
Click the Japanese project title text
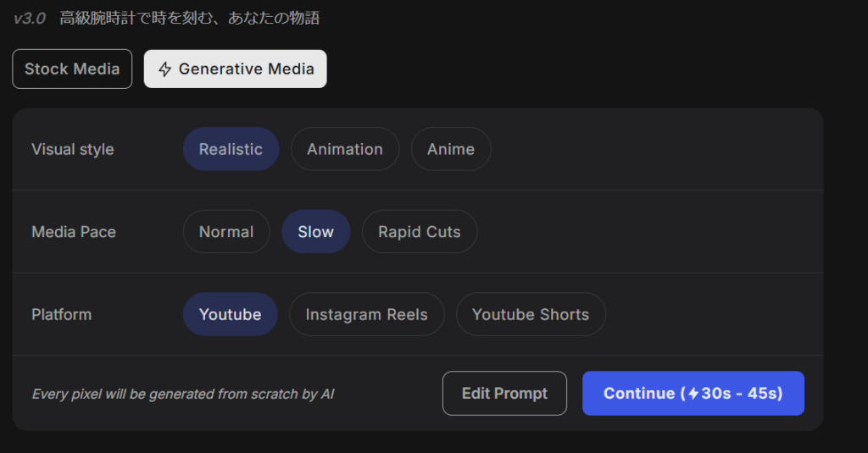189,19
